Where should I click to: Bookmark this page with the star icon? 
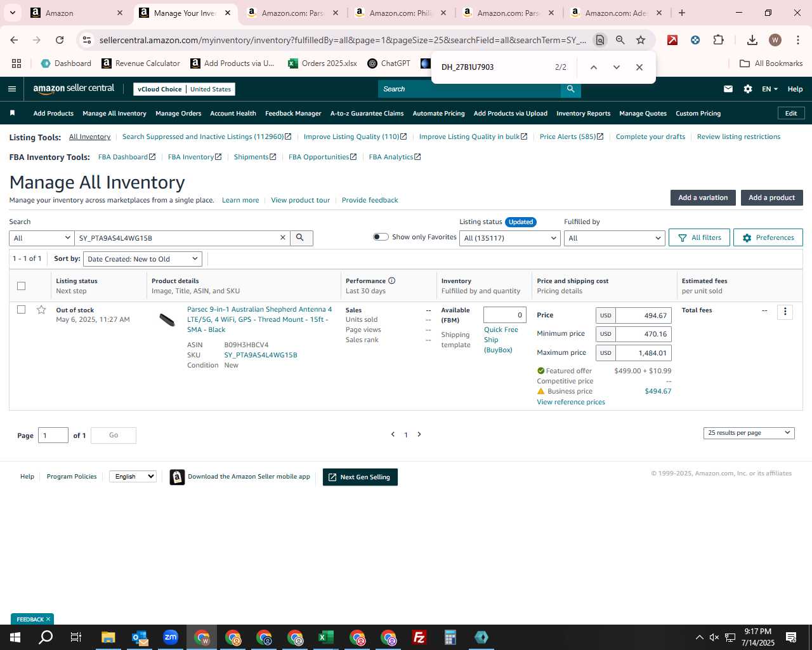click(x=641, y=40)
